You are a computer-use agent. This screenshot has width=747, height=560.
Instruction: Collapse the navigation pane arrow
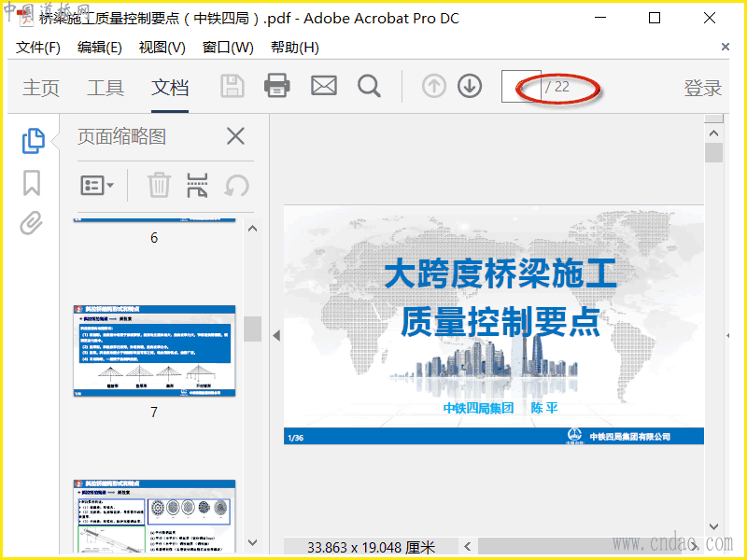(276, 335)
